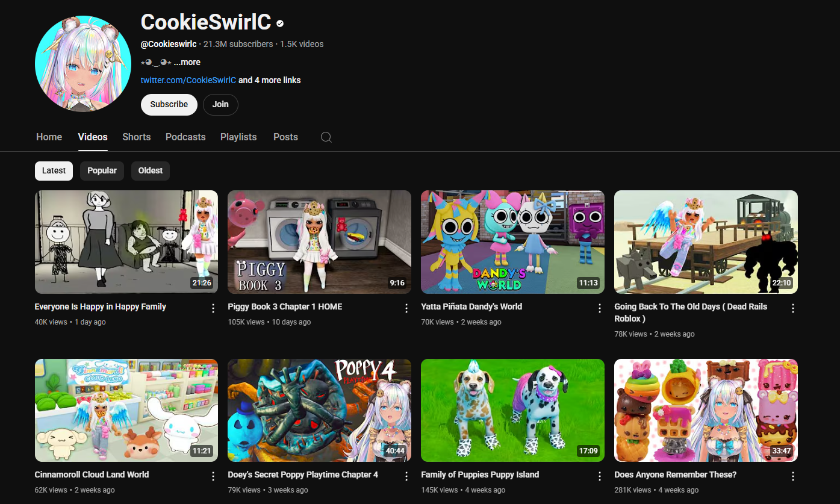Click the CookieSwirlC channel name heading
This screenshot has height=504, width=840.
(206, 23)
